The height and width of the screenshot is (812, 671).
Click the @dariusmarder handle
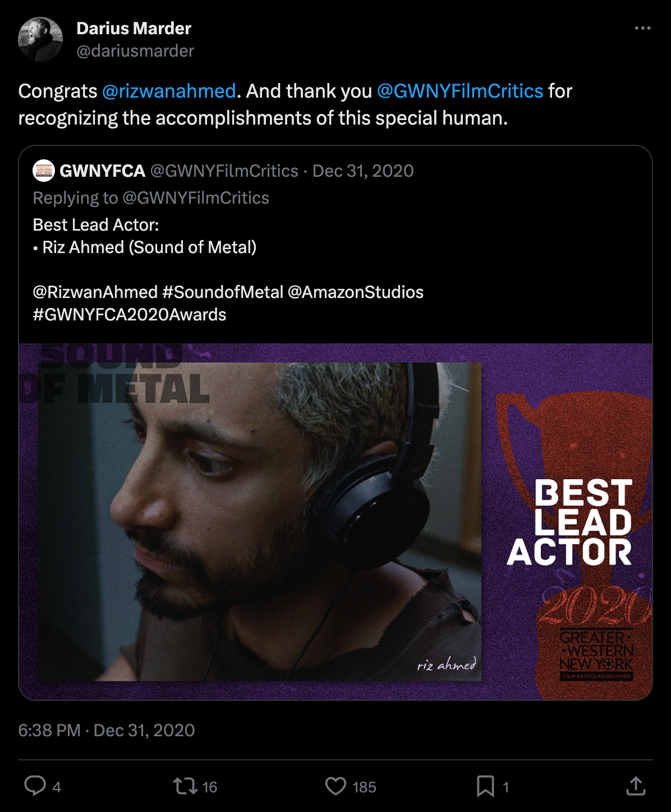pyautogui.click(x=135, y=51)
